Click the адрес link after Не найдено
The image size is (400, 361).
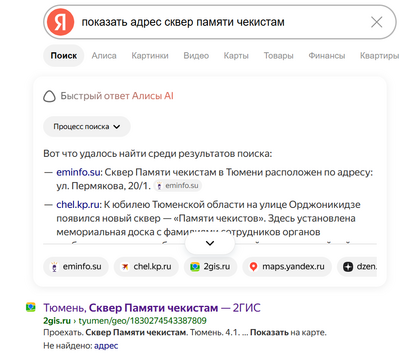pos(106,346)
